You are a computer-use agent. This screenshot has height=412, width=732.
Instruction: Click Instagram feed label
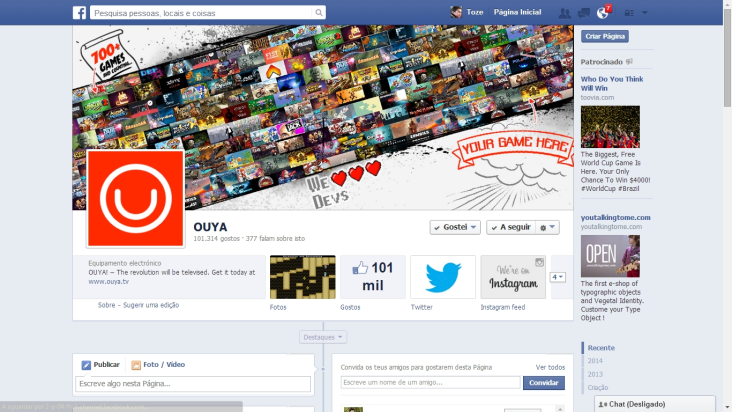503,307
